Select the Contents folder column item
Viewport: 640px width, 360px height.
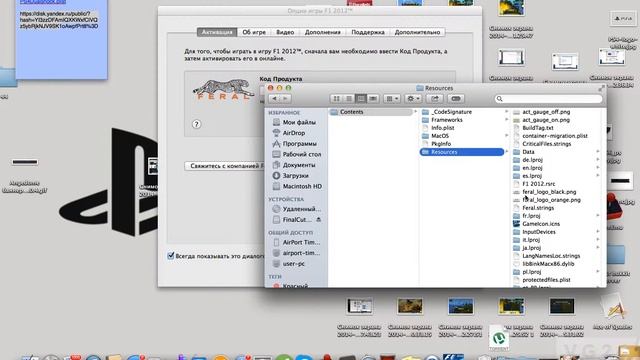tap(371, 112)
